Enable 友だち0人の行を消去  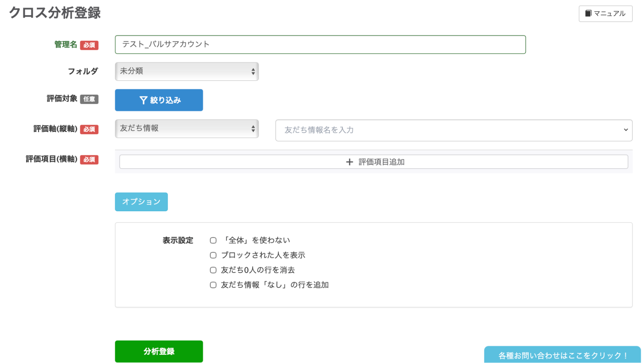pos(213,270)
